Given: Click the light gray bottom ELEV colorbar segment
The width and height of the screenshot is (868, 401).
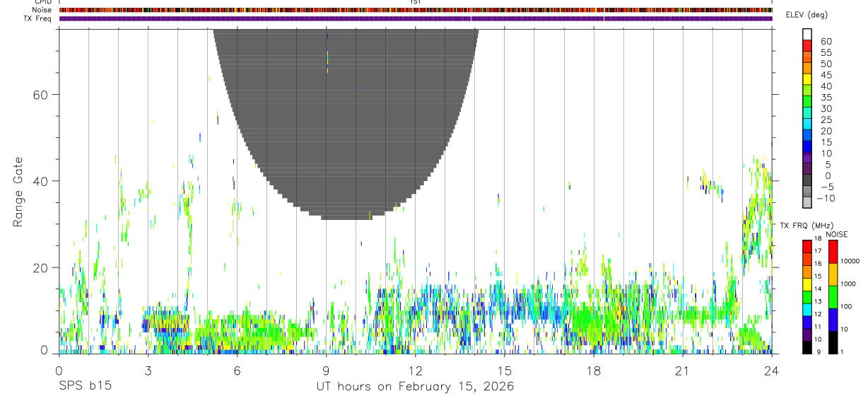Looking at the screenshot, I should coord(807,202).
